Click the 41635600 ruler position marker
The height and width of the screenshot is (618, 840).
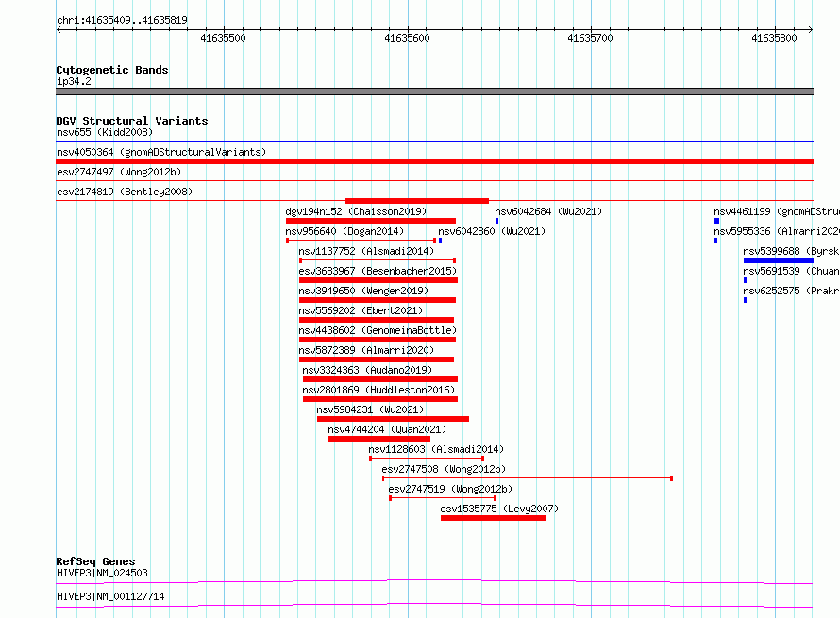(x=407, y=38)
